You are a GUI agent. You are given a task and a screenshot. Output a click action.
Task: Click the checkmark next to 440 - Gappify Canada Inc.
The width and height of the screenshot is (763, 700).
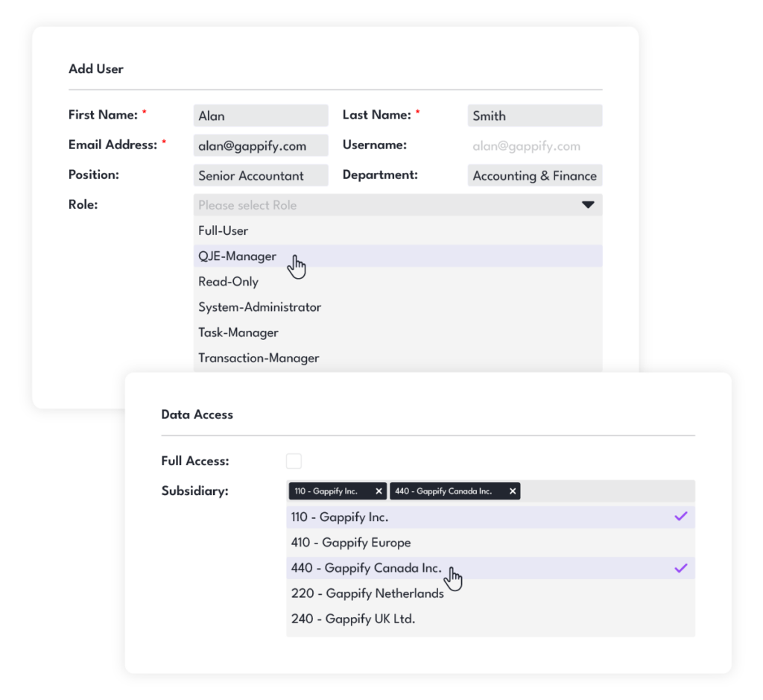tap(680, 568)
